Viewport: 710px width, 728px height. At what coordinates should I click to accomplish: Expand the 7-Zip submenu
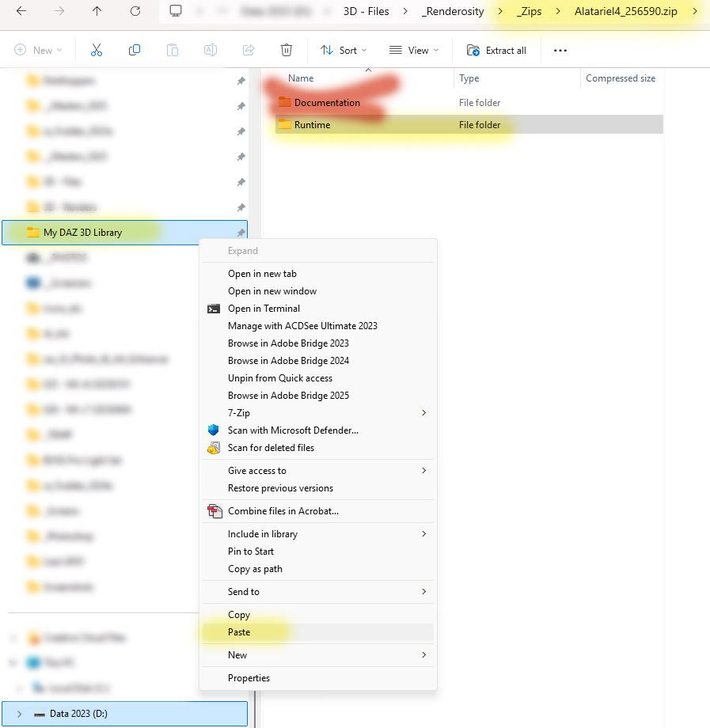tap(423, 413)
